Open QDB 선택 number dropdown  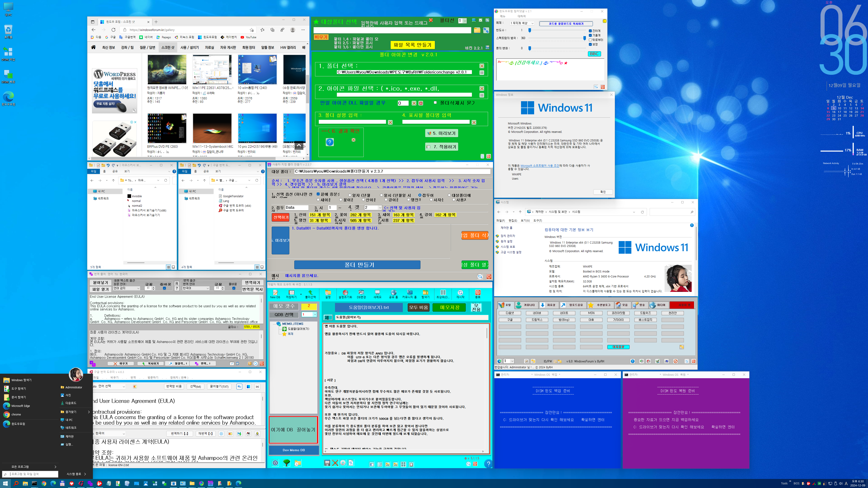coord(309,314)
